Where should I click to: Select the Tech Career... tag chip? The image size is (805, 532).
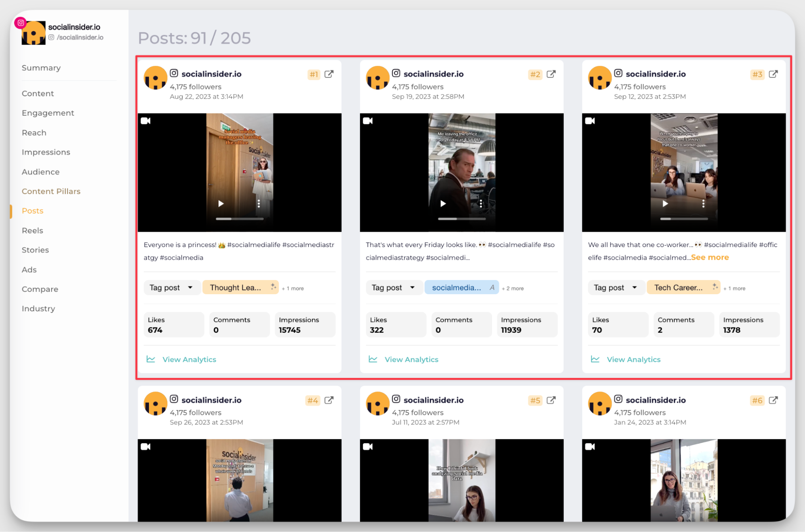point(683,288)
